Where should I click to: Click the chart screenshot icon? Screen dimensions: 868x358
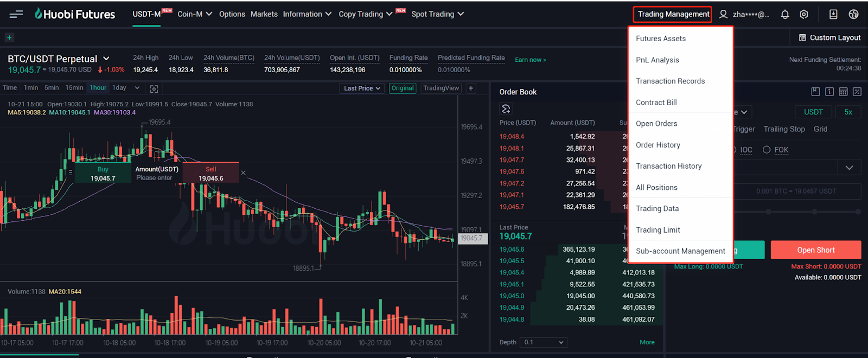(x=154, y=88)
